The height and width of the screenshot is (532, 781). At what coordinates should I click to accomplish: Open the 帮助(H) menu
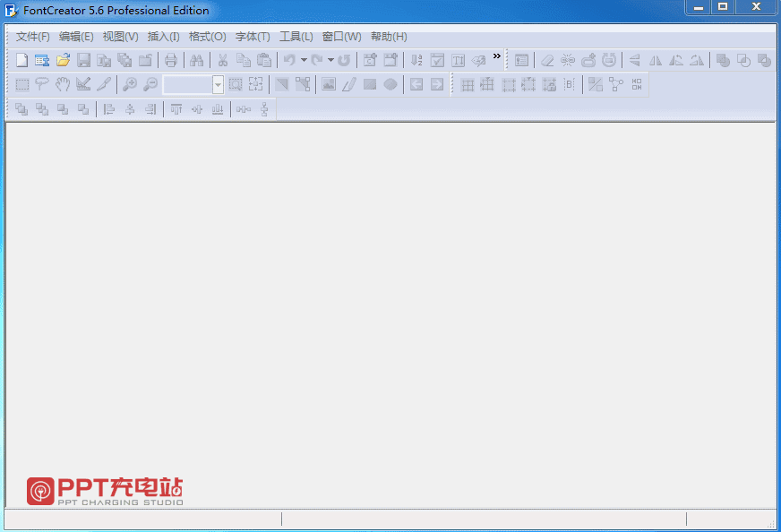(389, 37)
